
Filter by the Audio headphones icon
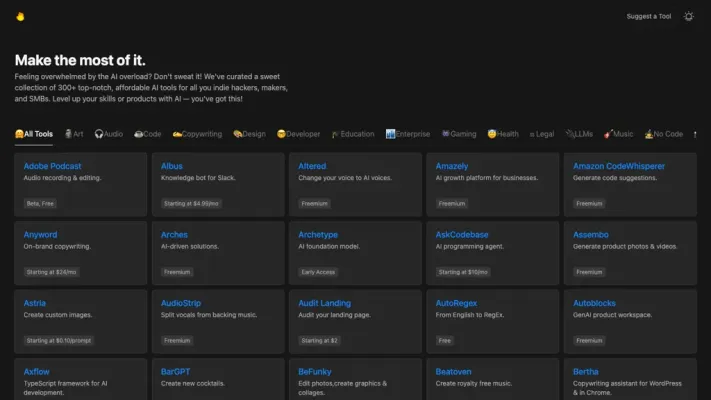pos(100,134)
